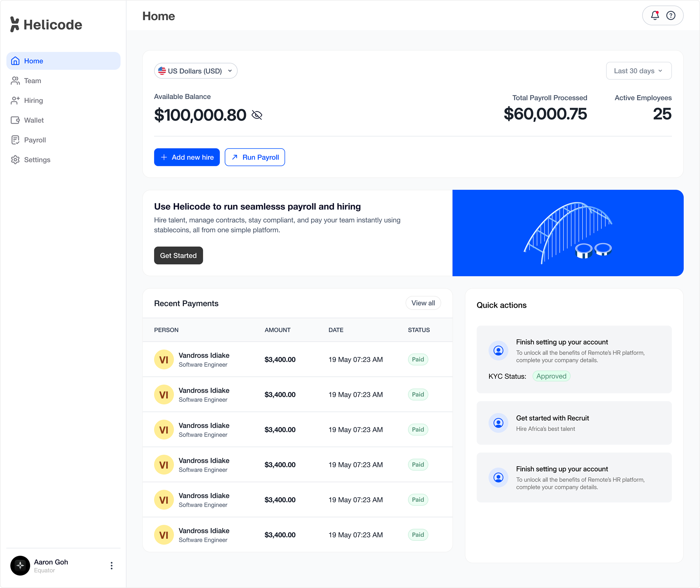Click the help question mark icon
This screenshot has height=588, width=700.
tap(671, 15)
